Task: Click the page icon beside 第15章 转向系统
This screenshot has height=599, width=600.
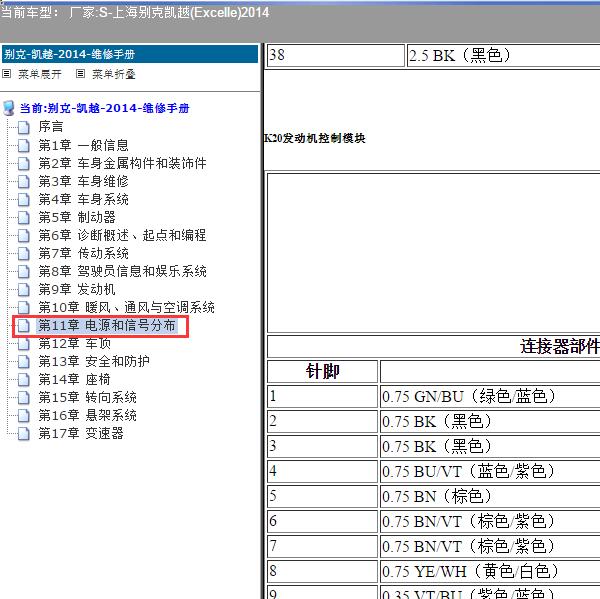Action: (23, 398)
